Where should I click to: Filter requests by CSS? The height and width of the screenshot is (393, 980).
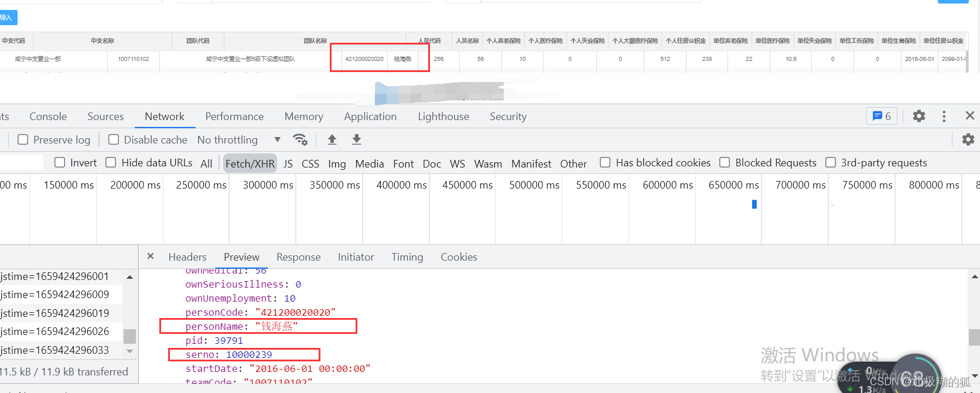(x=310, y=163)
